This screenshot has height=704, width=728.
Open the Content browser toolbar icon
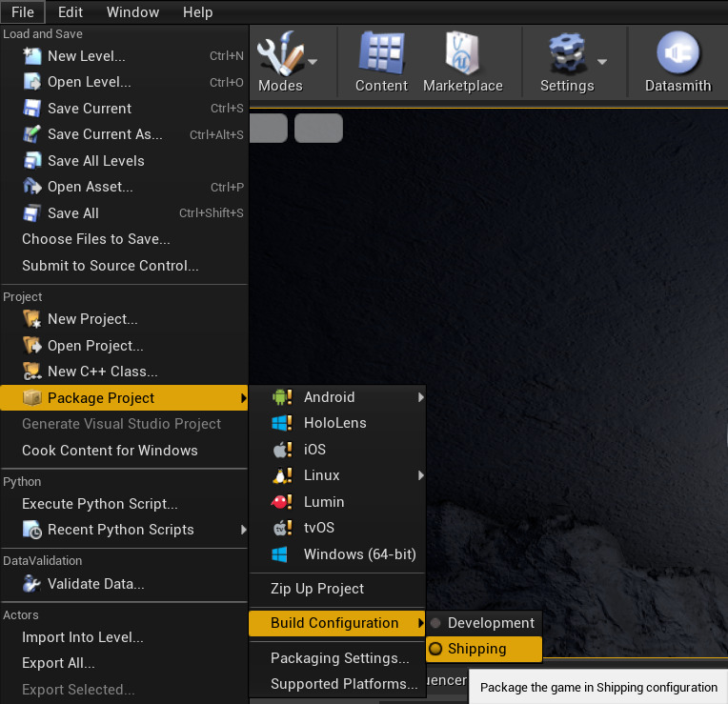pyautogui.click(x=381, y=55)
